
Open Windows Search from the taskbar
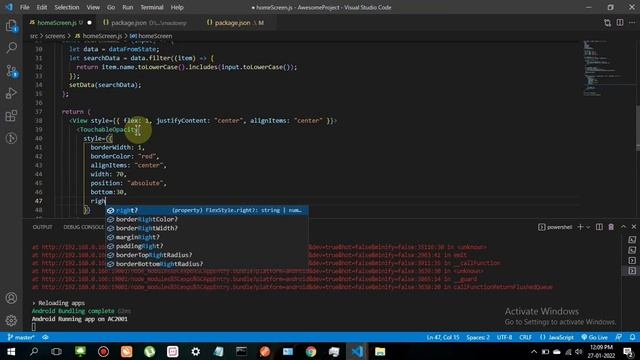coord(34,351)
